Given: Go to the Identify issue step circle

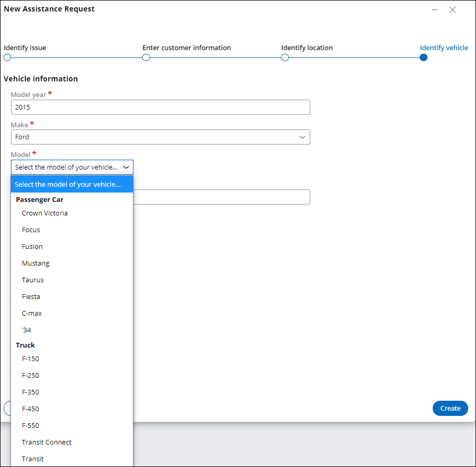Looking at the screenshot, I should point(7,57).
